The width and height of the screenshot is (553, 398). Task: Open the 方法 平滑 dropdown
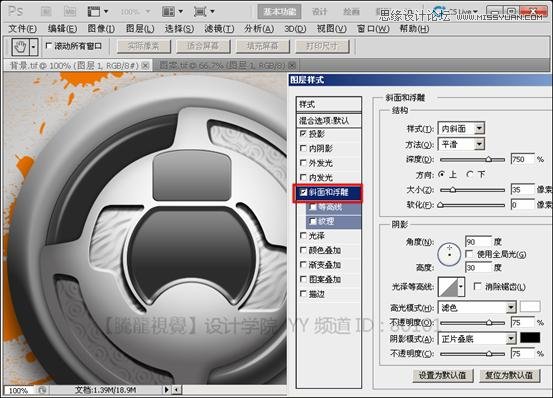coord(461,144)
